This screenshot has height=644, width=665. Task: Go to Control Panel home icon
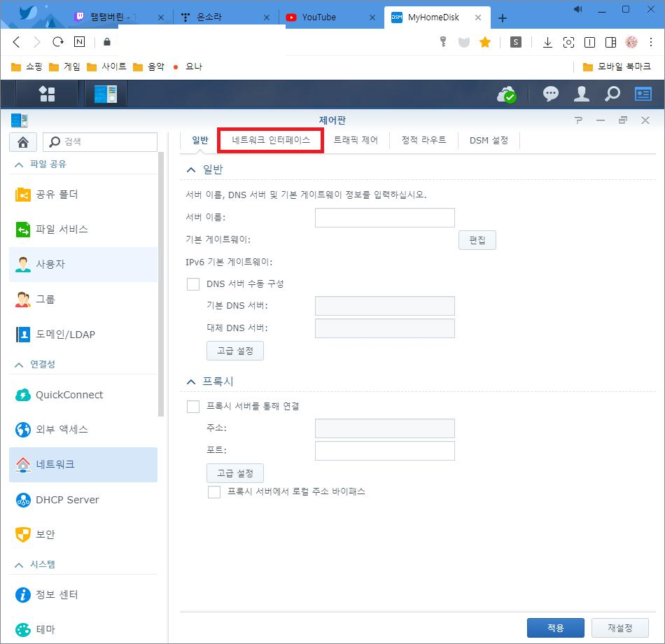[x=22, y=141]
